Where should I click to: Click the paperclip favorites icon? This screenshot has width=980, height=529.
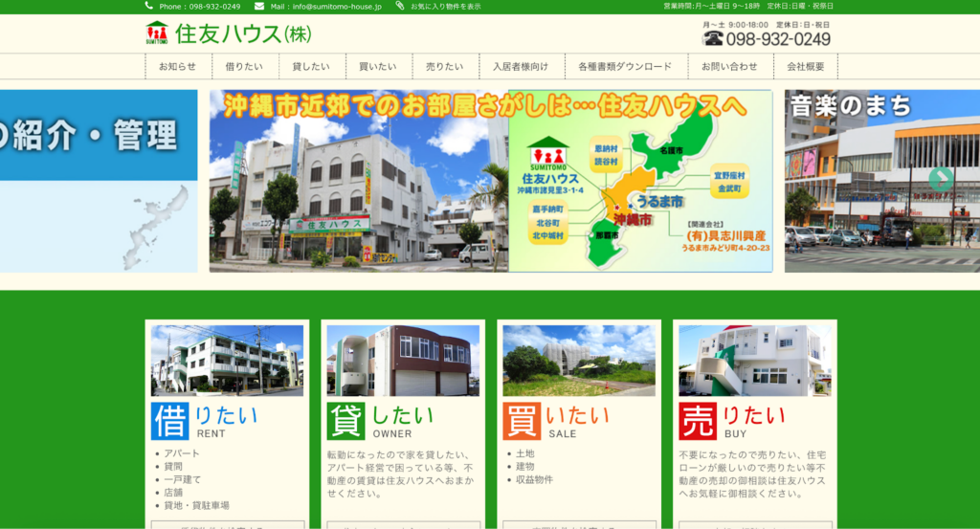(x=400, y=6)
